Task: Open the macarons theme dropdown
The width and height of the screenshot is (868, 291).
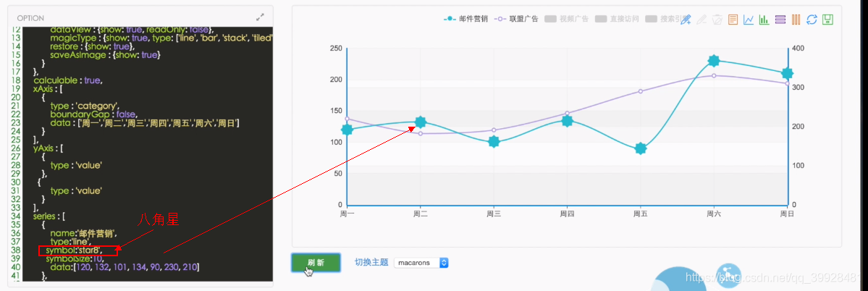Action: coord(421,262)
